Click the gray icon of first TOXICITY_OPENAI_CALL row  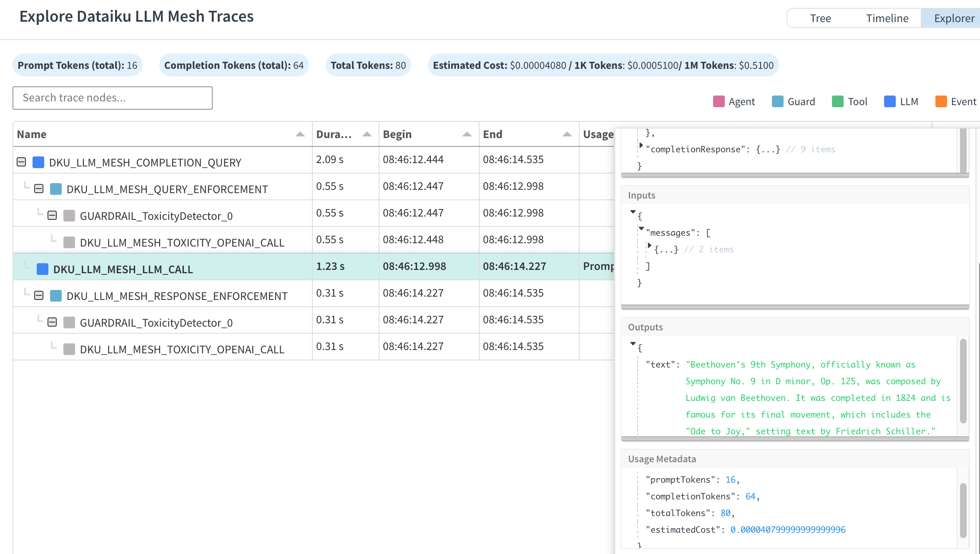coord(69,242)
